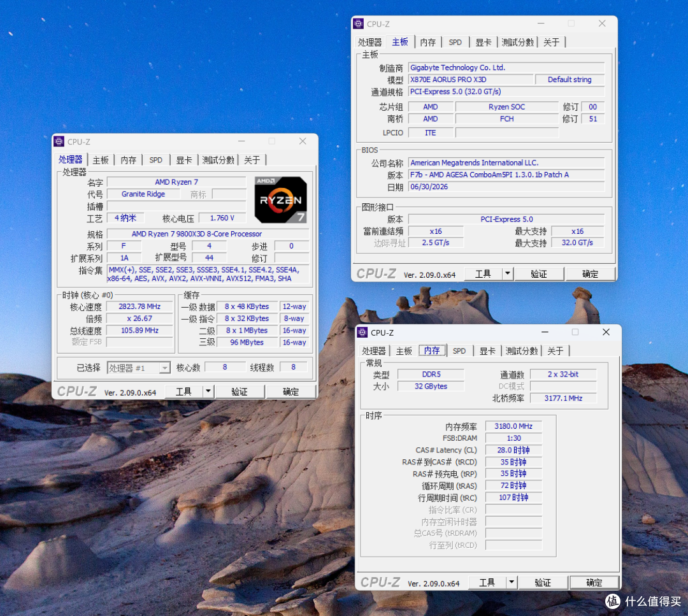Click 确定 button in memory window
The image size is (688, 616).
pos(594,583)
